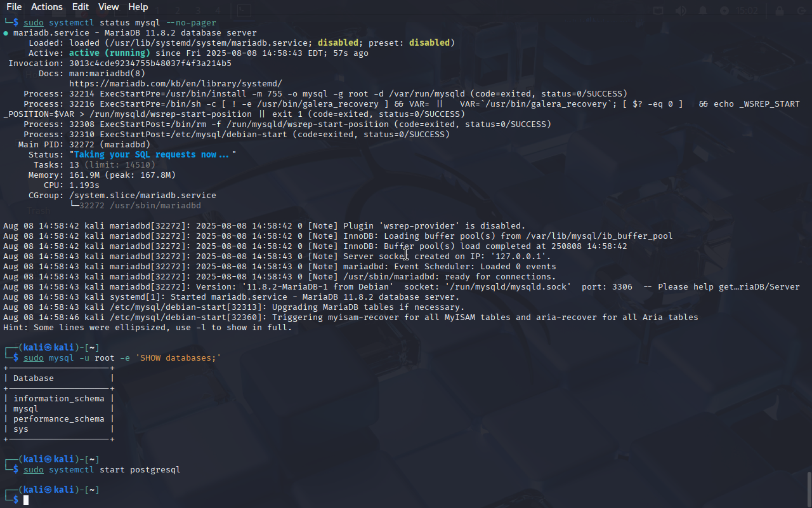
Task: Click the terminal scrollbar thumb
Action: tap(809, 488)
